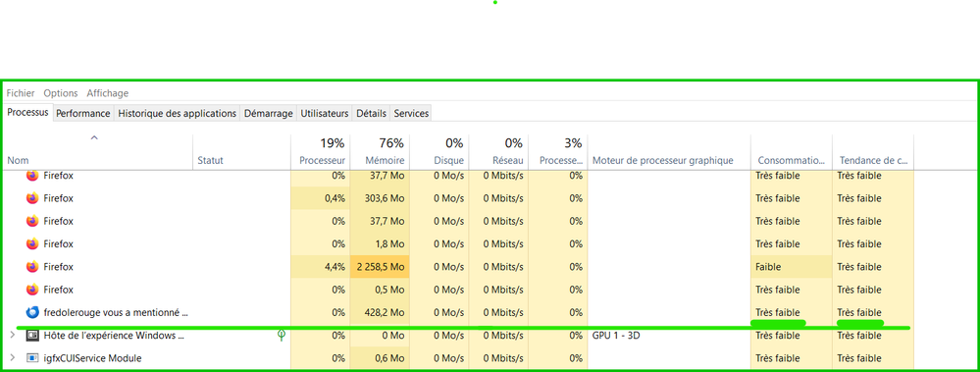The image size is (980, 372).
Task: Switch to the Utilisateurs tab
Action: point(325,114)
